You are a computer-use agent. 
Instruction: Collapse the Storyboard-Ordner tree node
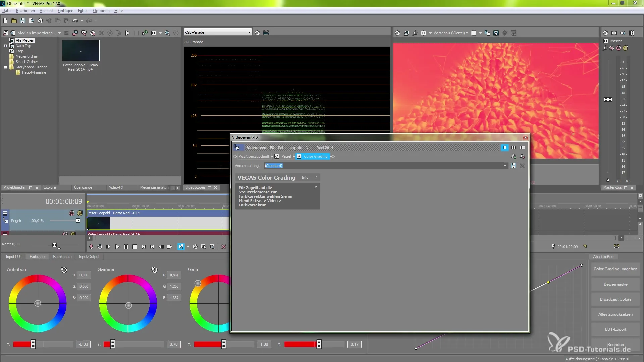(x=5, y=67)
